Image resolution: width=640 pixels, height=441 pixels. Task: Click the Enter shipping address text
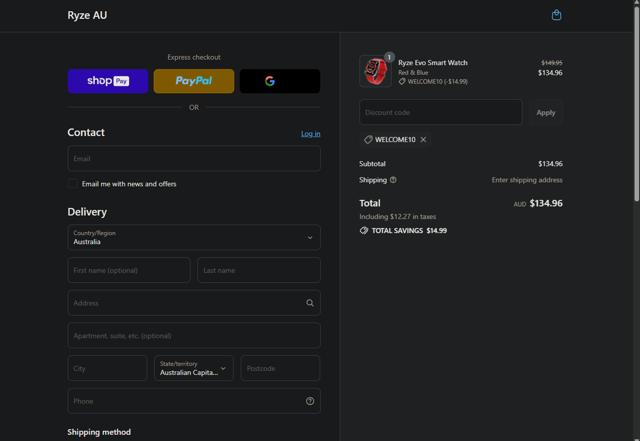click(527, 180)
